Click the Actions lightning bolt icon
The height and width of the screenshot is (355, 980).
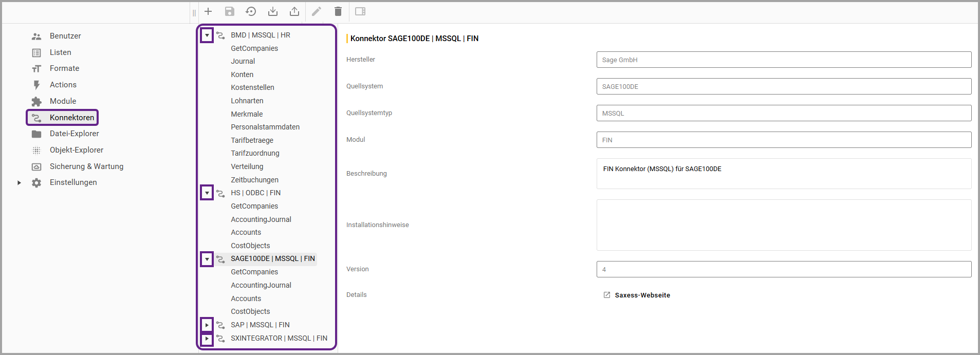pyautogui.click(x=36, y=85)
